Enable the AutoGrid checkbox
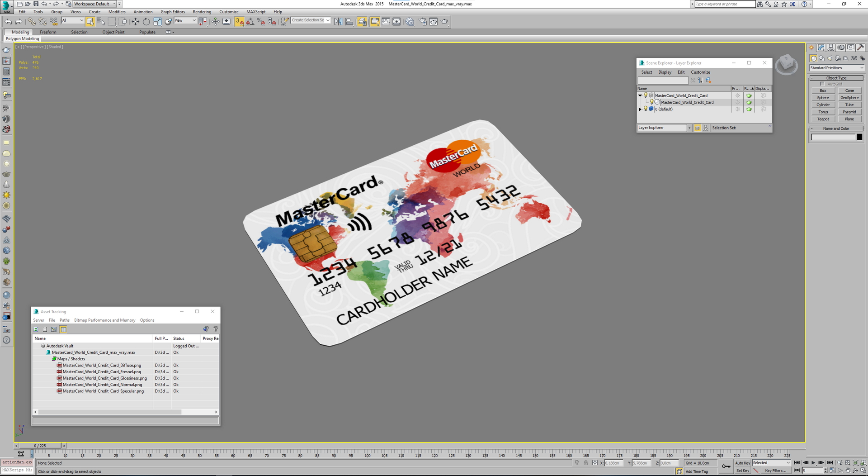 (x=822, y=84)
